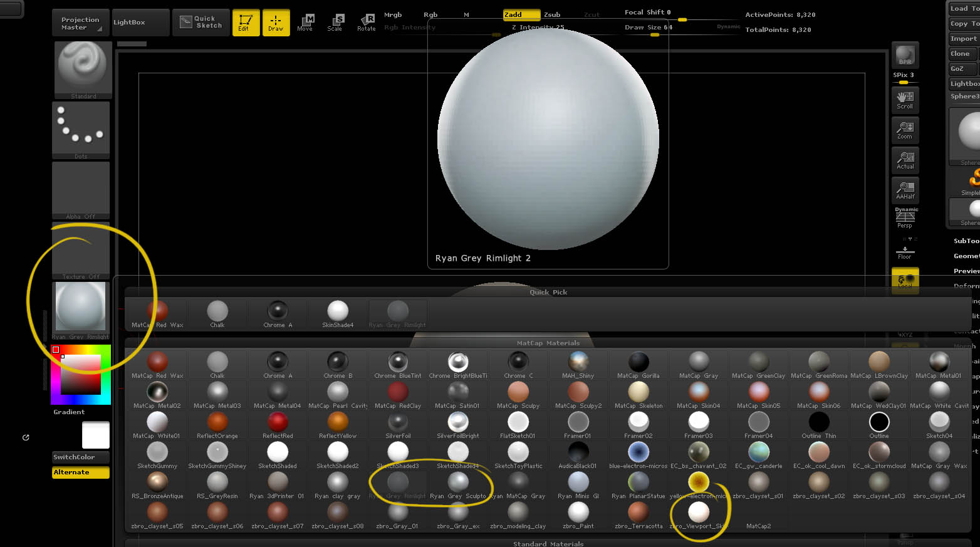Click the white secondary color swatch

coord(96,435)
